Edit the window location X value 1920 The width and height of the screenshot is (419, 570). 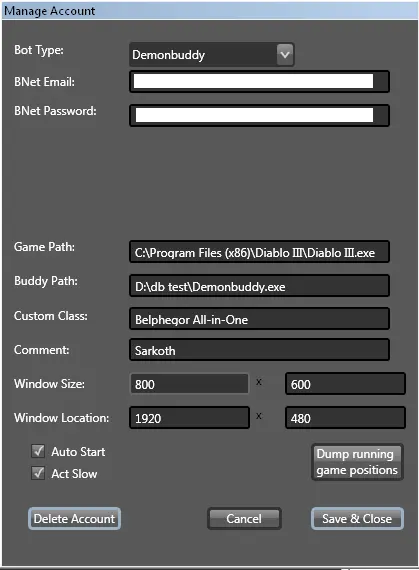coord(189,418)
